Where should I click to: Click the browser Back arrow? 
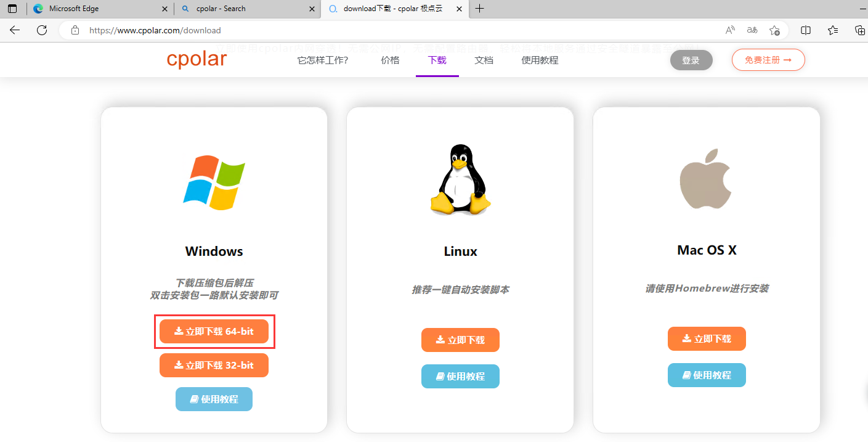point(15,30)
